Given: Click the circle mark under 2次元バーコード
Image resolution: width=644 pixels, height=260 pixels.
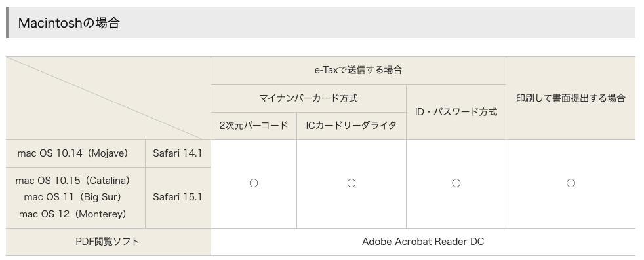Looking at the screenshot, I should (254, 183).
